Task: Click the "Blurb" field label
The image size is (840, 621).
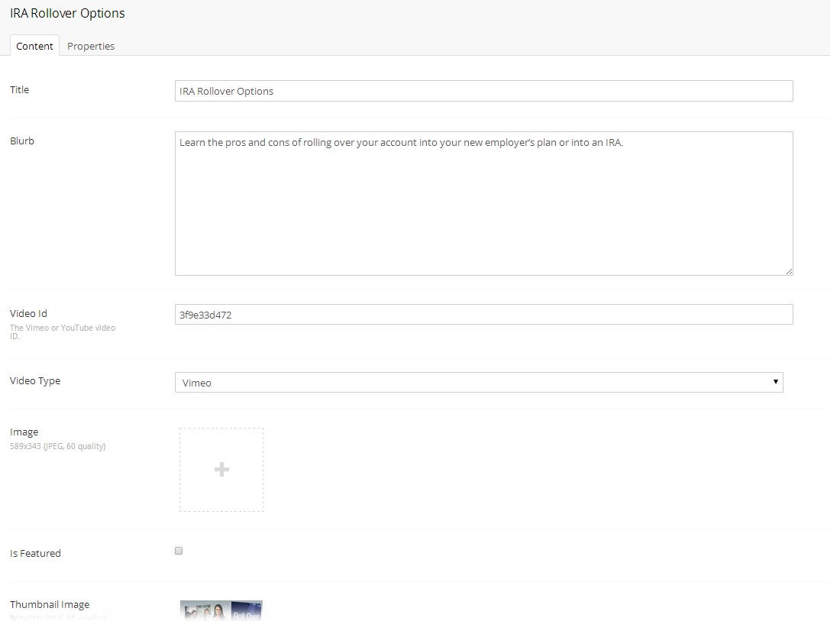Action: pyautogui.click(x=22, y=141)
